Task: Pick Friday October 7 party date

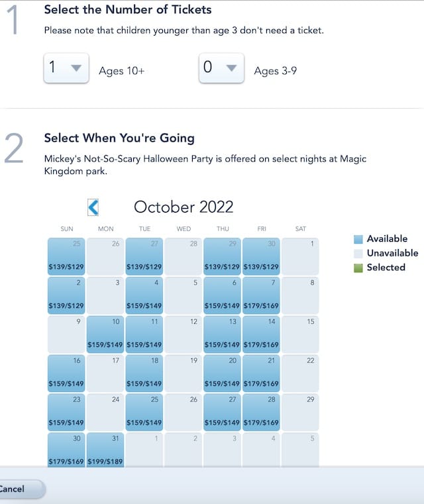Action: (x=261, y=295)
